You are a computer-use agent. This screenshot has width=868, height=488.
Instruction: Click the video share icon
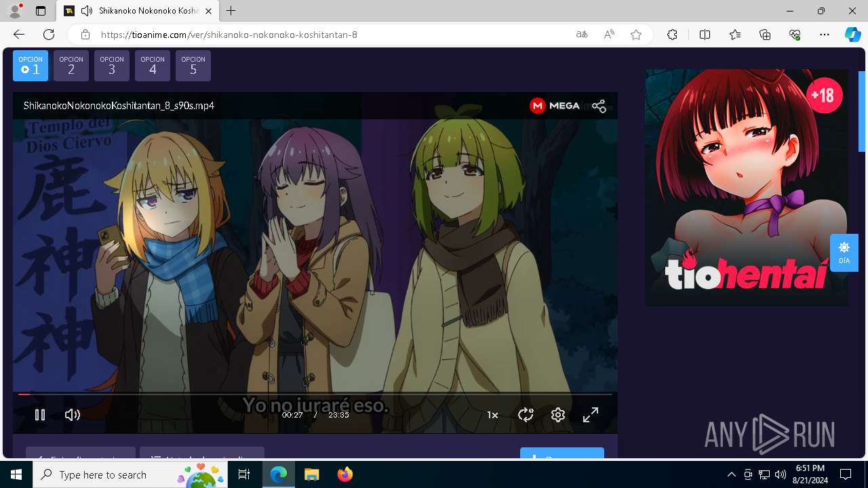click(x=599, y=106)
